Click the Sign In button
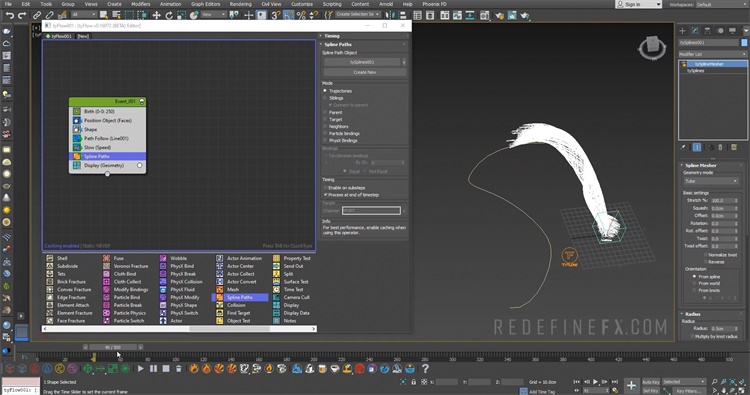Viewport: 750px width, 395px height. pyautogui.click(x=638, y=4)
